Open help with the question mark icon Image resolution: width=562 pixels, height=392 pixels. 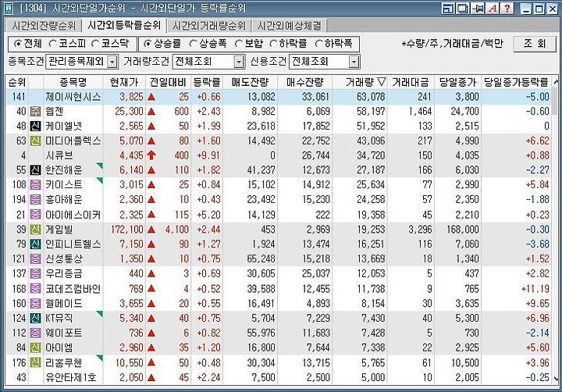pyautogui.click(x=507, y=8)
